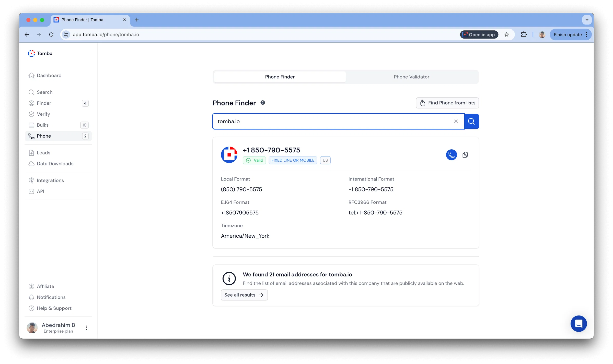The height and width of the screenshot is (364, 613).
Task: Switch to the Phone Finder tab
Action: 280,77
